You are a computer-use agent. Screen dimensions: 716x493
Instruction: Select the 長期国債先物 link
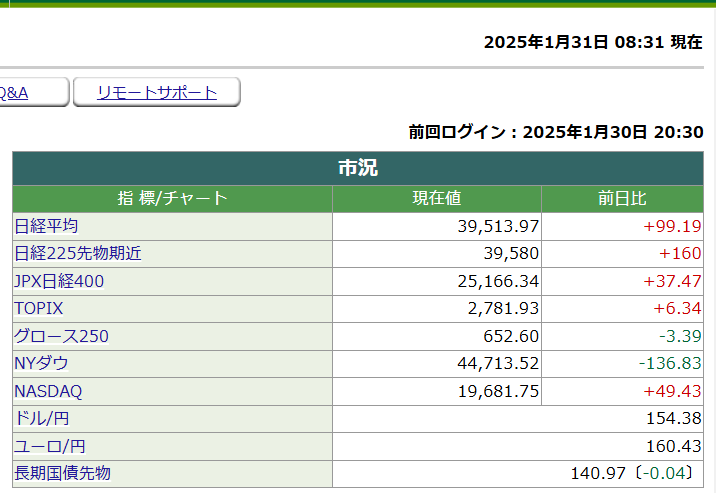(62, 473)
